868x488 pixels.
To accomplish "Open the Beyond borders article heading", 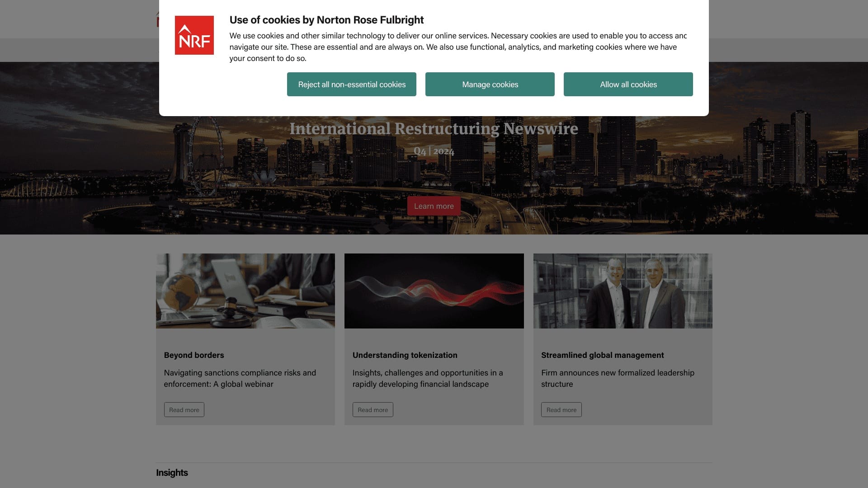I will pos(194,355).
